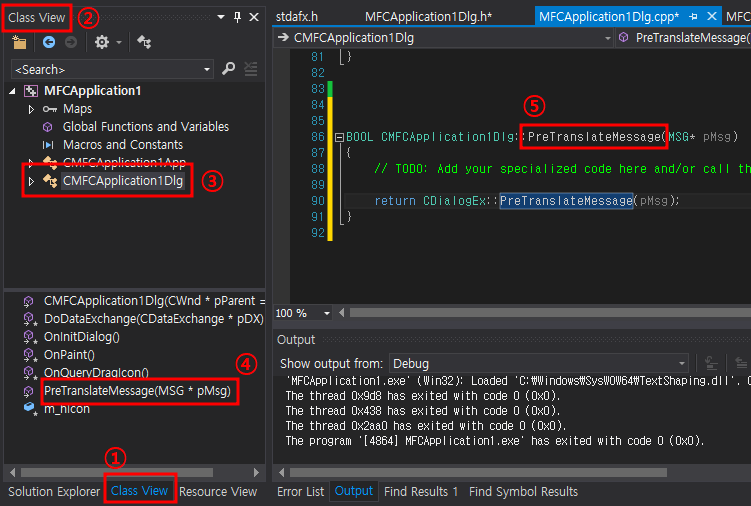
Task: Switch to the Find Results 1 tab
Action: pyautogui.click(x=421, y=492)
